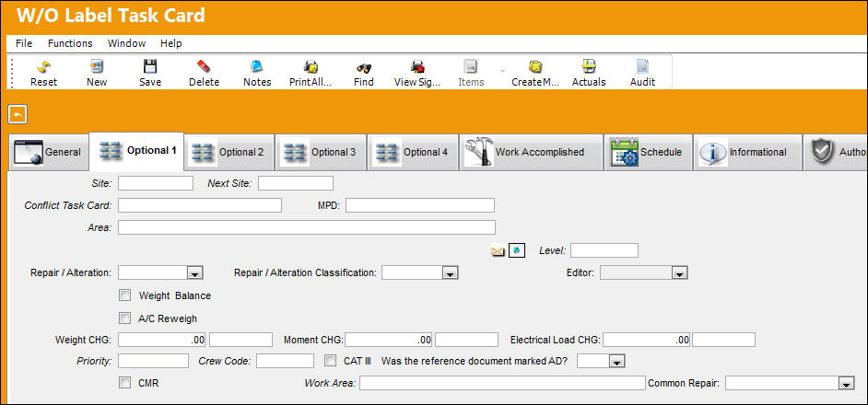868x405 pixels.
Task: Switch to the Schedule tab
Action: tap(648, 152)
